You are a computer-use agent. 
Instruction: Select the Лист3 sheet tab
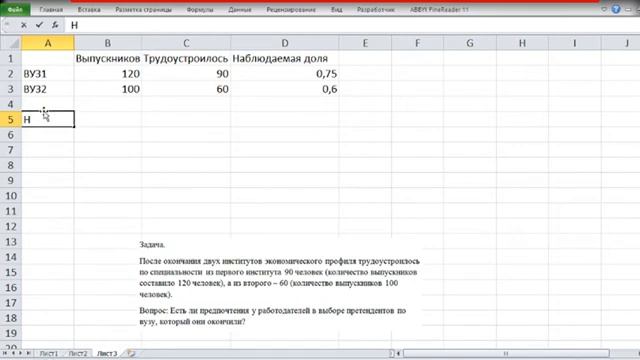[x=107, y=353]
